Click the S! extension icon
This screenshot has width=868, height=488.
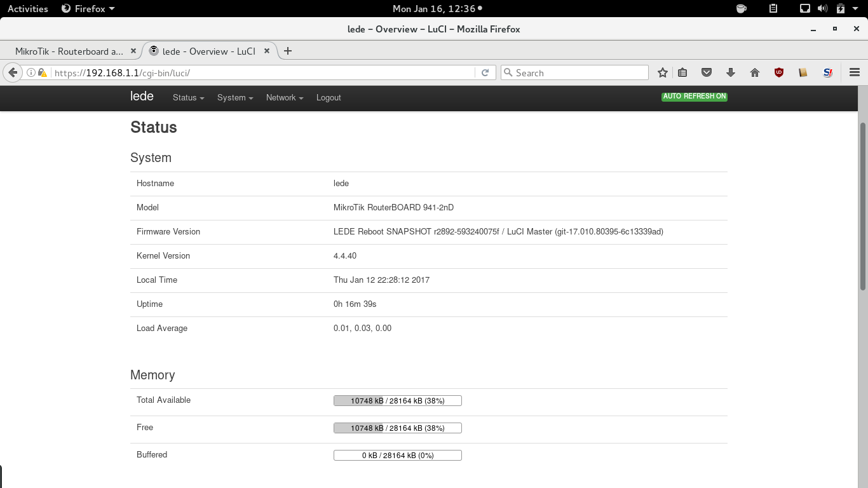[x=827, y=73]
